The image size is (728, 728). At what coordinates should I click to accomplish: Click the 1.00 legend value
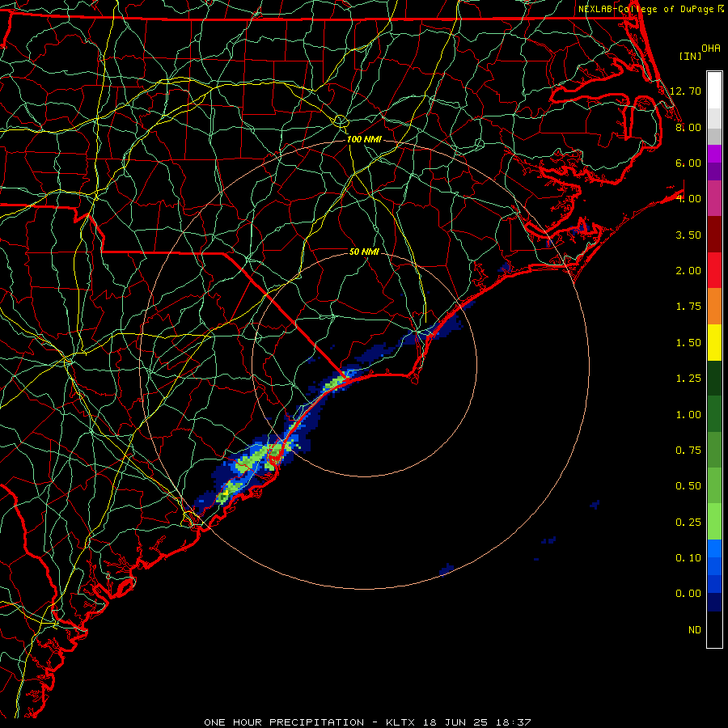688,415
